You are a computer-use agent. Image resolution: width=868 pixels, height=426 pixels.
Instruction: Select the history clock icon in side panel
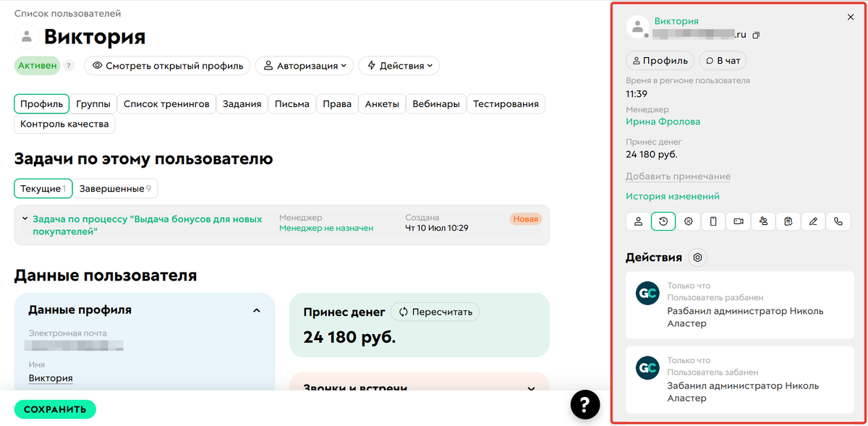point(663,221)
